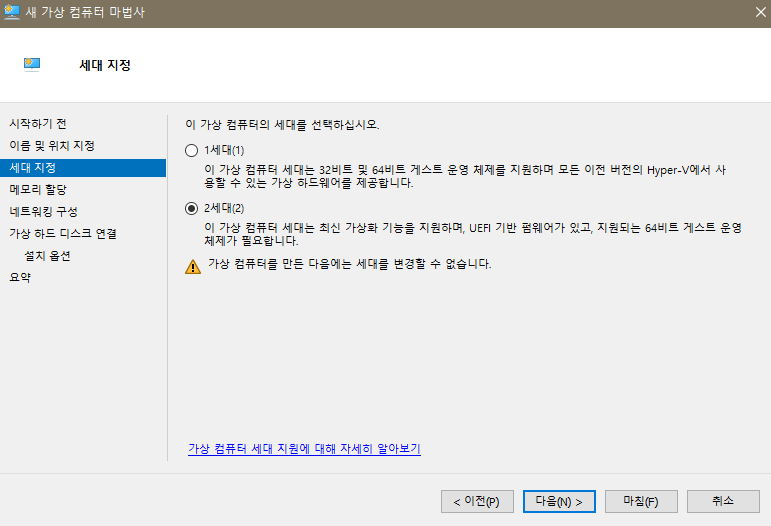
Task: Open the 네트워킹 구성 step
Action: pos(43,211)
